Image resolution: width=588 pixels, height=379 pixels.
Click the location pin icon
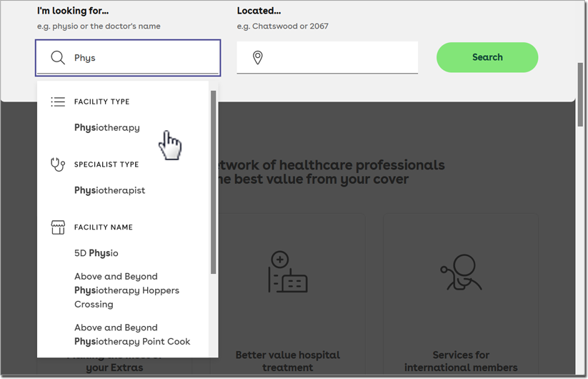(x=258, y=58)
